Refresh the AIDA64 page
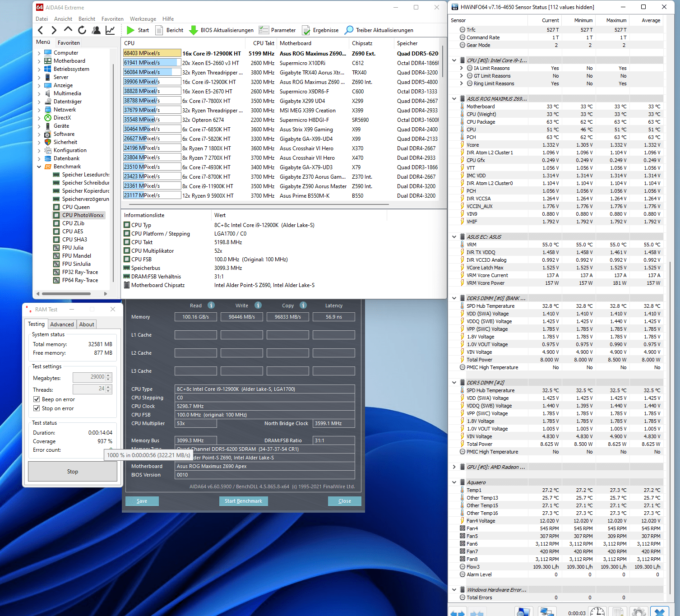The height and width of the screenshot is (616, 680). point(82,30)
